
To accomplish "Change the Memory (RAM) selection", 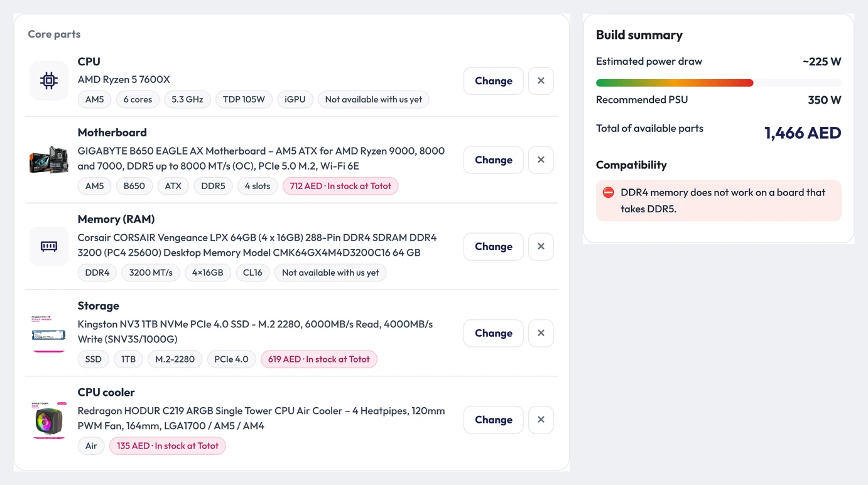I will [494, 247].
